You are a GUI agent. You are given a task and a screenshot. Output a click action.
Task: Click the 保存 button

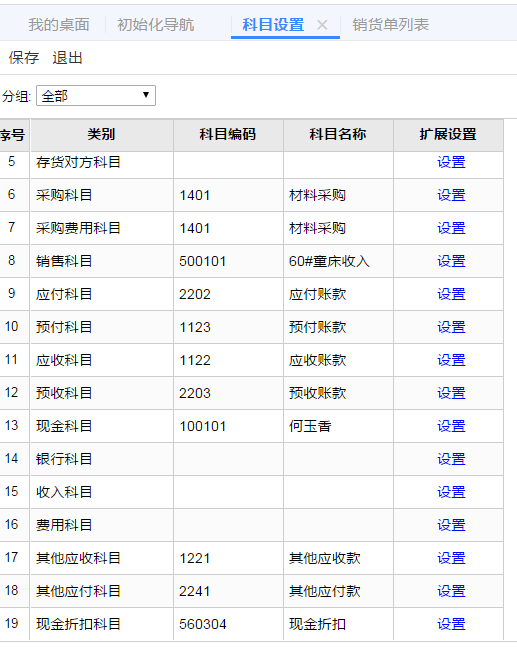coord(24,58)
